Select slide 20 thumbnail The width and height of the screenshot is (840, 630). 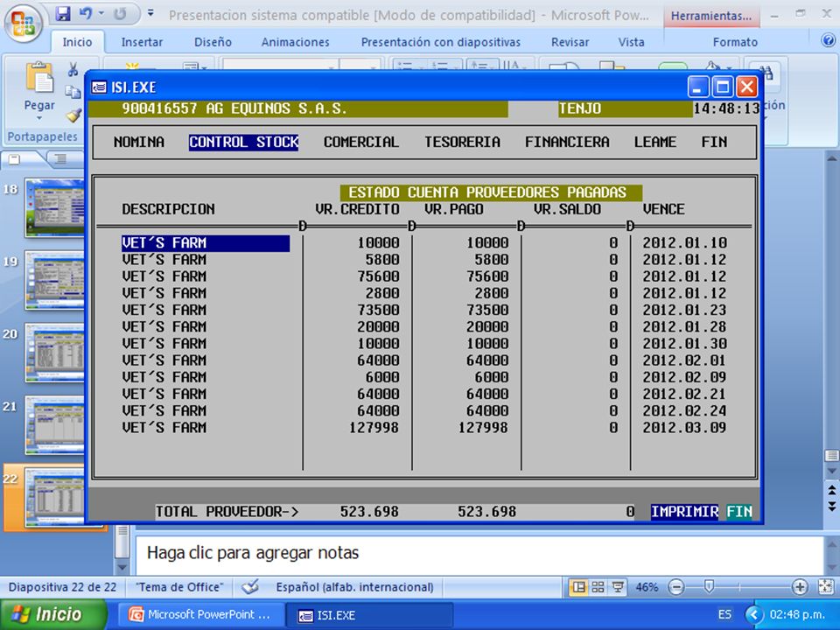(54, 353)
